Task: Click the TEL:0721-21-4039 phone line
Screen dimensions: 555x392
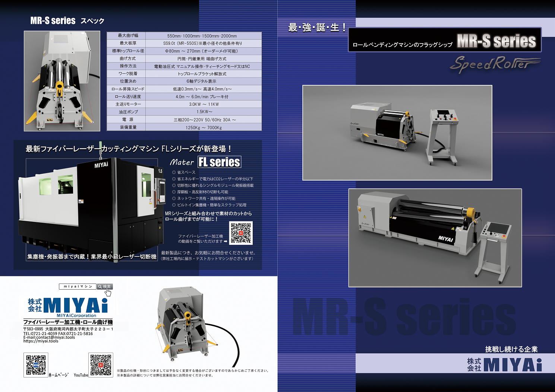Action: coord(58,334)
